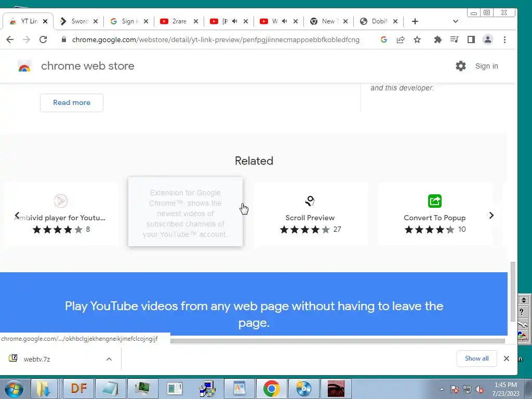Viewport: 532px width, 399px height.
Task: Mute the [P YouTube tab audio
Action: tap(235, 21)
